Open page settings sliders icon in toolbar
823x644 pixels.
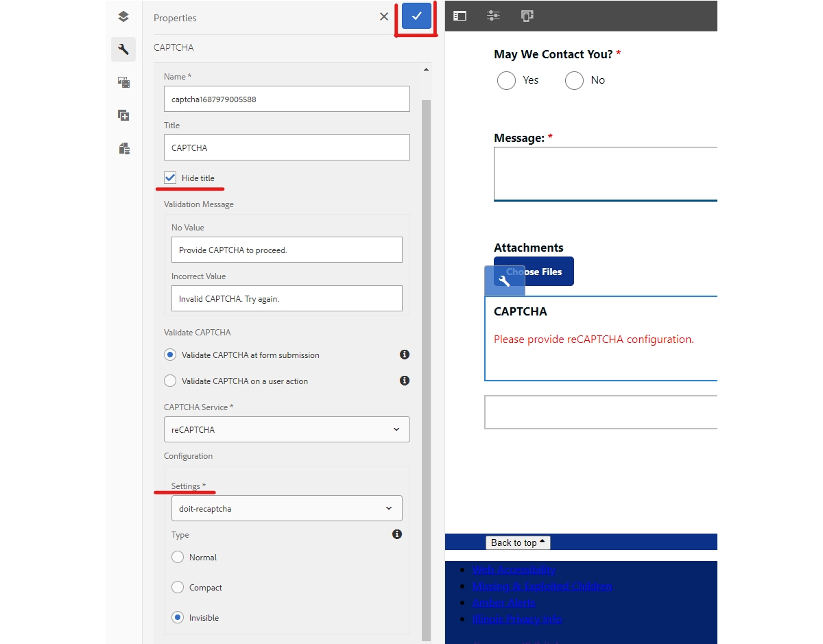pyautogui.click(x=493, y=16)
